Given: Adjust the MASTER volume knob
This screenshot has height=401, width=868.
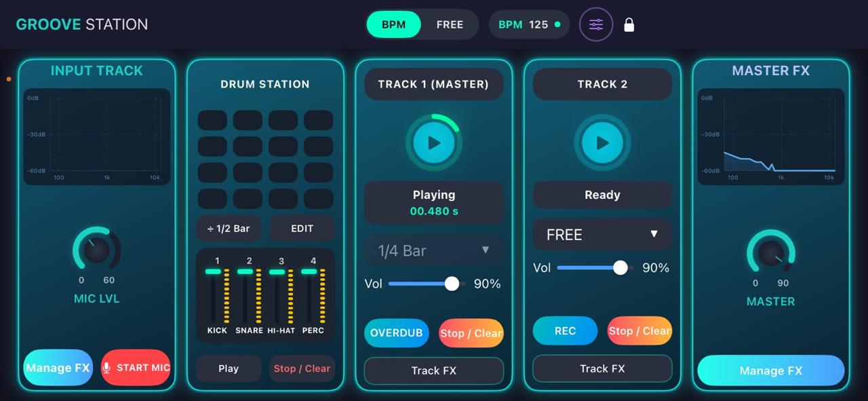Looking at the screenshot, I should [x=770, y=253].
